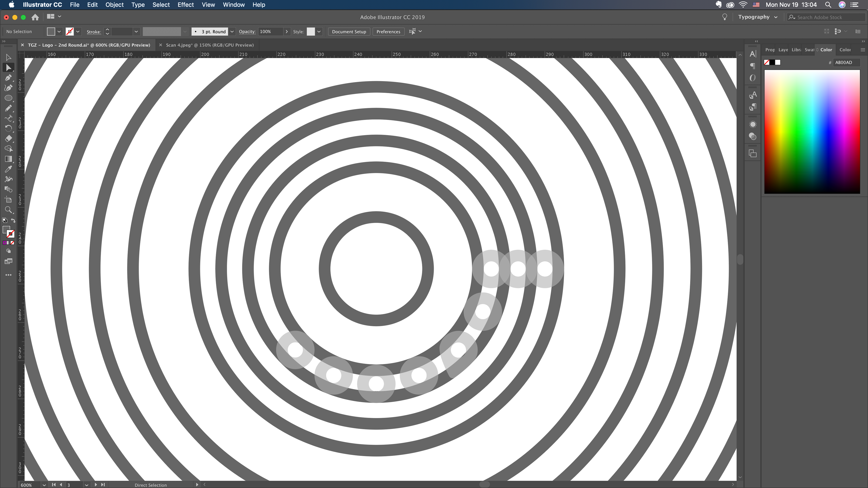The height and width of the screenshot is (488, 868).
Task: Select the Pen tool
Action: (x=8, y=78)
